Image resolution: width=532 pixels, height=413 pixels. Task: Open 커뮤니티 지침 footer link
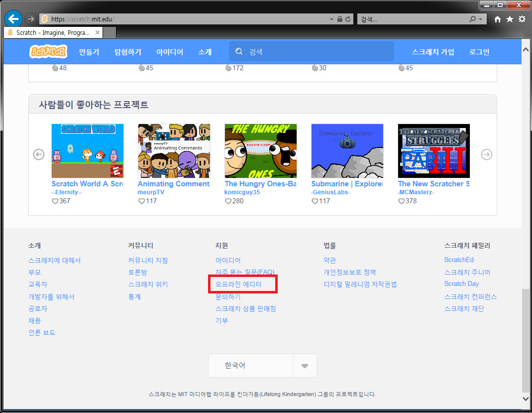[148, 261]
